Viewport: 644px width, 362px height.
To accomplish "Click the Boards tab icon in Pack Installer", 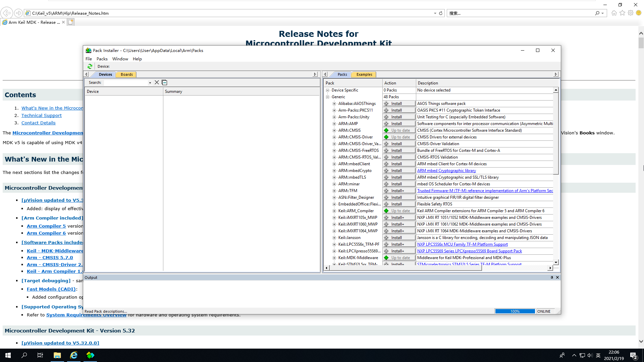I will [126, 74].
